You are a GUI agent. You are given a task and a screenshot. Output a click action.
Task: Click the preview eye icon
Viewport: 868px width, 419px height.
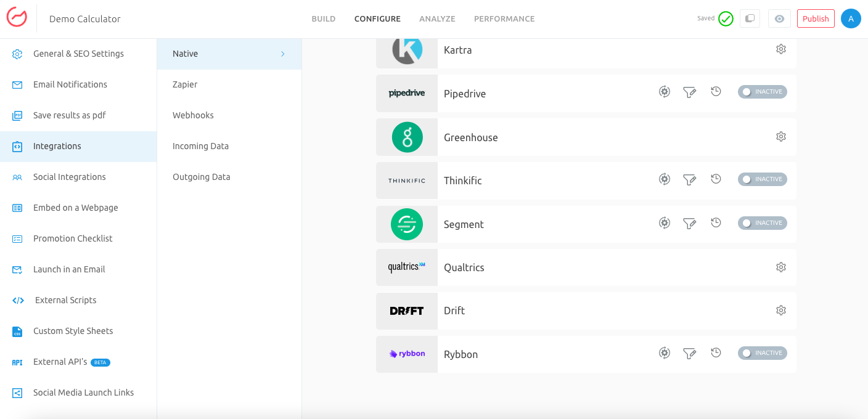[779, 18]
